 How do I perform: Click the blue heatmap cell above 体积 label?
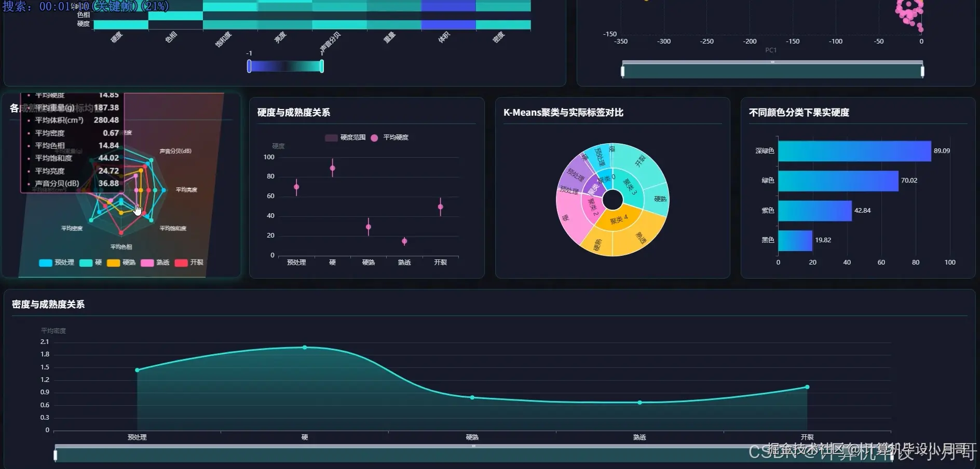[448, 24]
